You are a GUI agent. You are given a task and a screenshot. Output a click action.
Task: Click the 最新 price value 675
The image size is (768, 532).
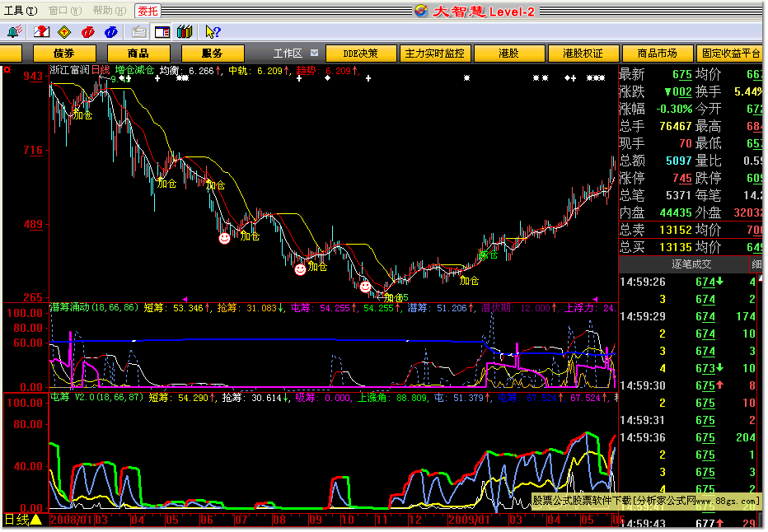click(681, 74)
